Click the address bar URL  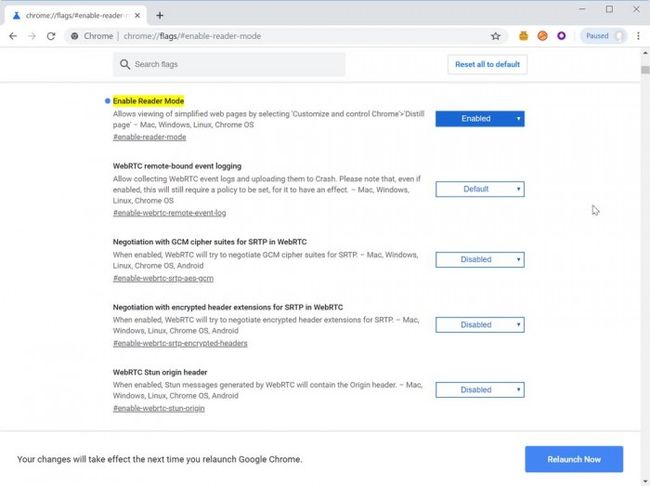click(x=192, y=36)
